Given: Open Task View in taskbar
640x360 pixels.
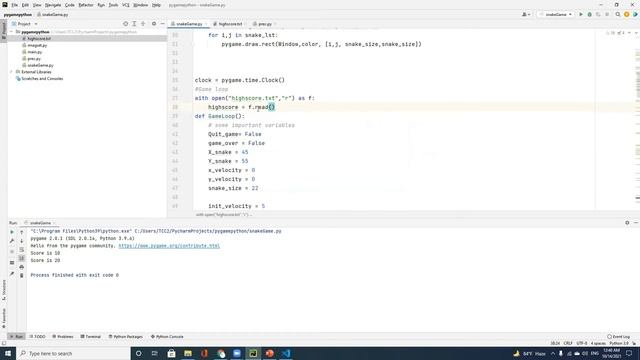Looking at the screenshot, I should point(155,353).
